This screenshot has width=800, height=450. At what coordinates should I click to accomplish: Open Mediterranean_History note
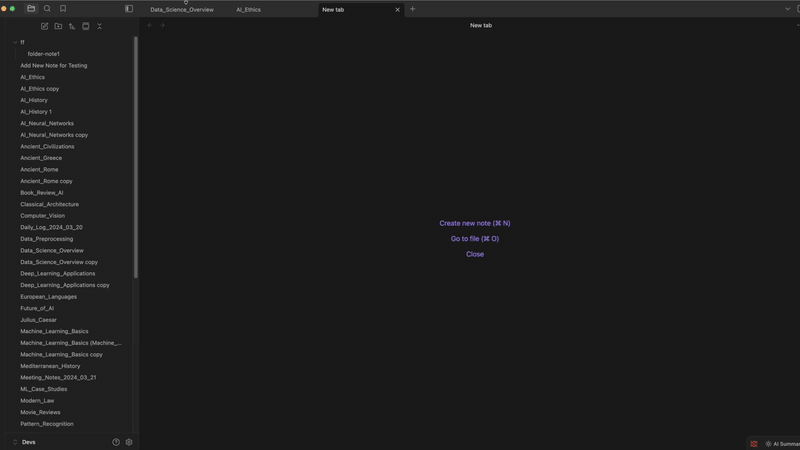point(50,366)
